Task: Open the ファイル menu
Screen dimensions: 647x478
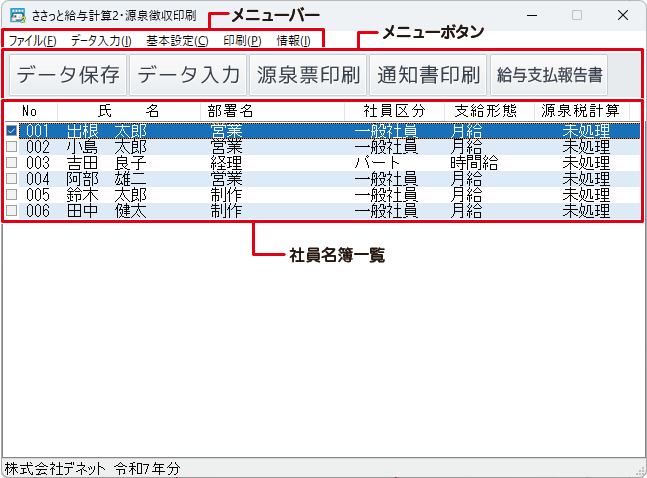Action: tap(33, 41)
